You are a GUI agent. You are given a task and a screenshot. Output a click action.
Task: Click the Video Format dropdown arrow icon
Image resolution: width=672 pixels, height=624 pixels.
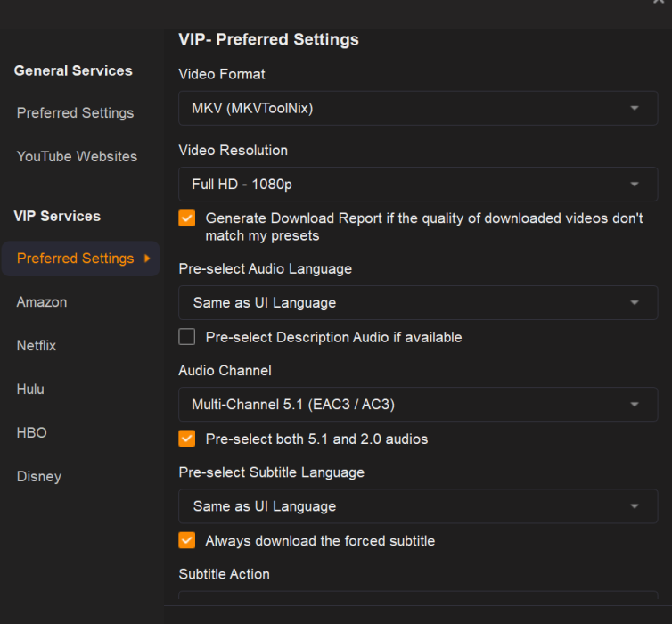coord(635,108)
